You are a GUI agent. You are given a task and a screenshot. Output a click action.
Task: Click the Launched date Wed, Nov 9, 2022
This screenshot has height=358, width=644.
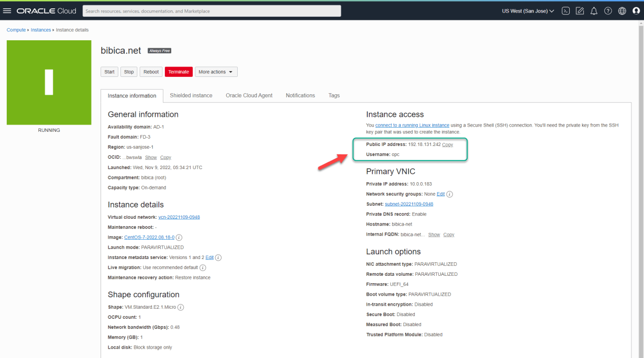(168, 167)
